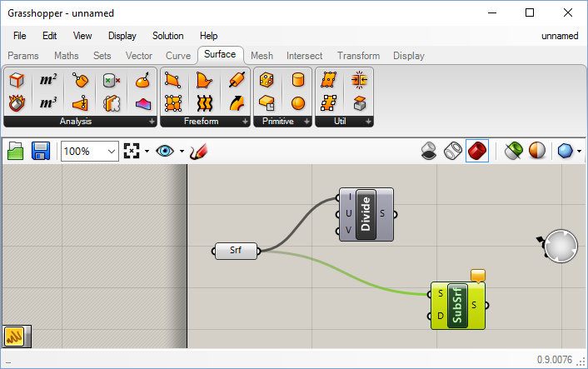588x369 pixels.
Task: Click the orange balloon above SubSrf
Action: [x=478, y=275]
